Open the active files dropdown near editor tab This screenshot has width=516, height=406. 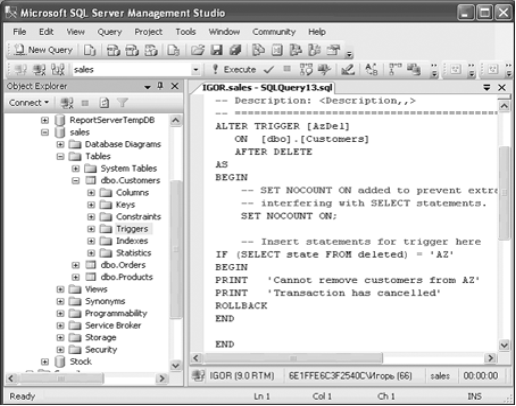coord(487,87)
